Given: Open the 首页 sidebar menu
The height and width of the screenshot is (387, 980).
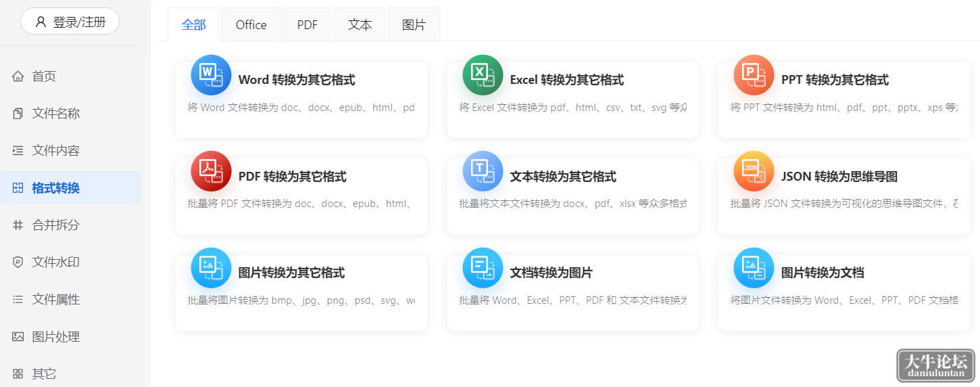Looking at the screenshot, I should 71,76.
